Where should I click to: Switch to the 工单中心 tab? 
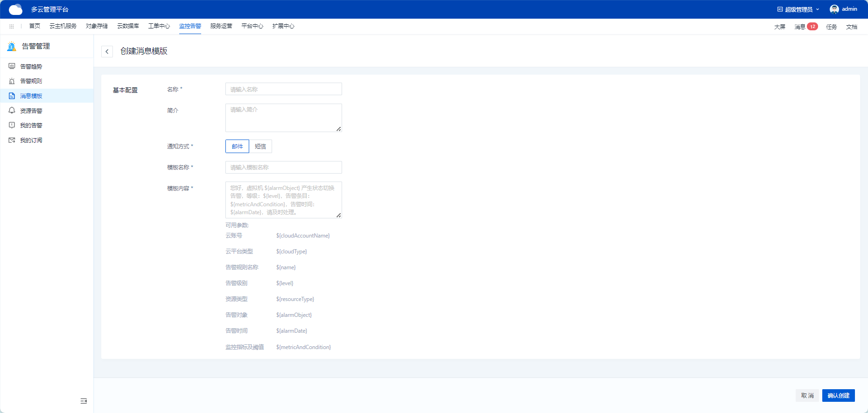click(159, 26)
